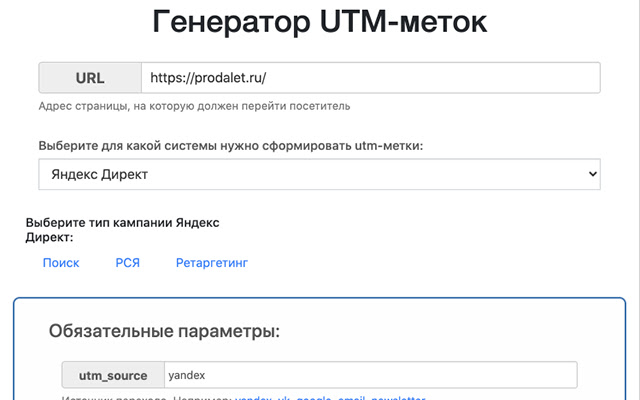
Task: Click the Генератор UTM-меток page title
Action: (x=320, y=21)
